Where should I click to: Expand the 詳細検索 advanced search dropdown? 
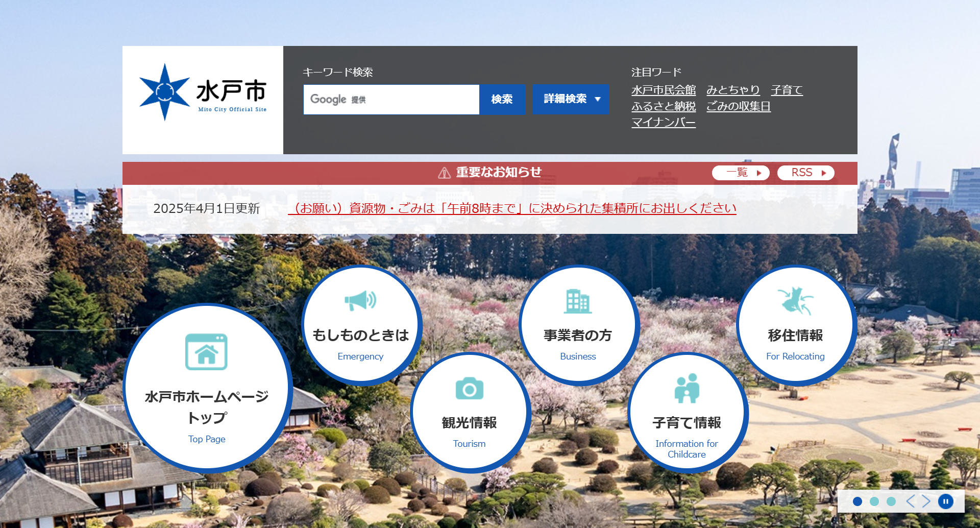[571, 99]
